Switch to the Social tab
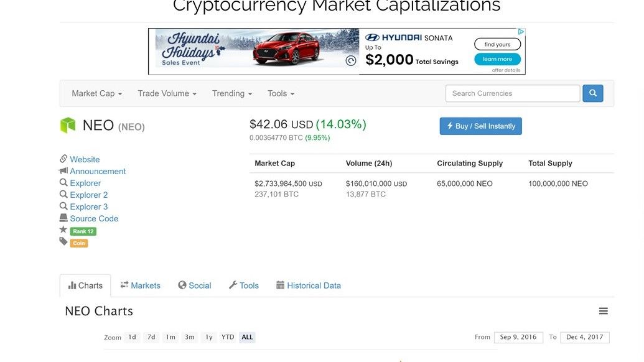The width and height of the screenshot is (644, 362). coord(195,285)
